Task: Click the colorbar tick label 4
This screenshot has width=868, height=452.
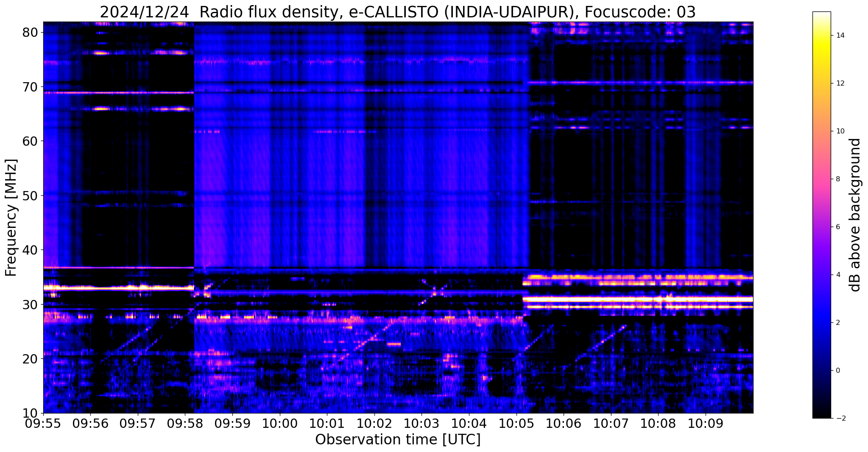Action: pyautogui.click(x=837, y=275)
